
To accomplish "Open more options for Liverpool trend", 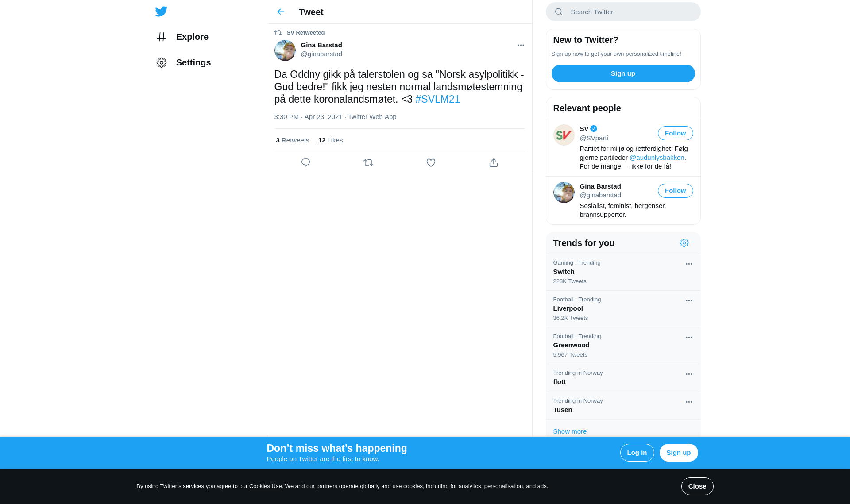I will coord(689,301).
